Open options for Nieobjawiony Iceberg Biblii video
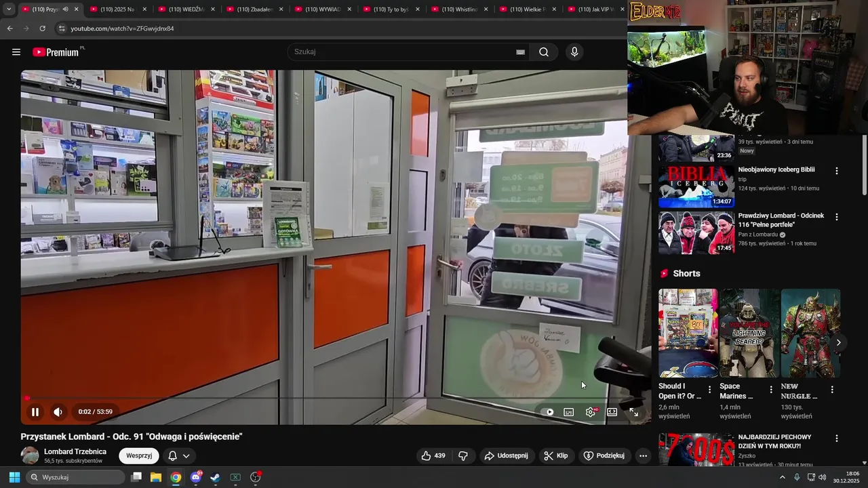 pyautogui.click(x=837, y=171)
